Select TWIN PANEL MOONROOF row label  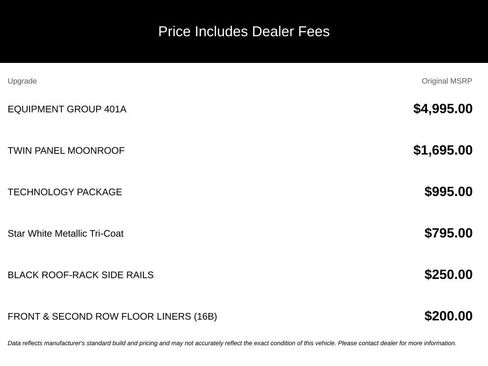point(66,150)
